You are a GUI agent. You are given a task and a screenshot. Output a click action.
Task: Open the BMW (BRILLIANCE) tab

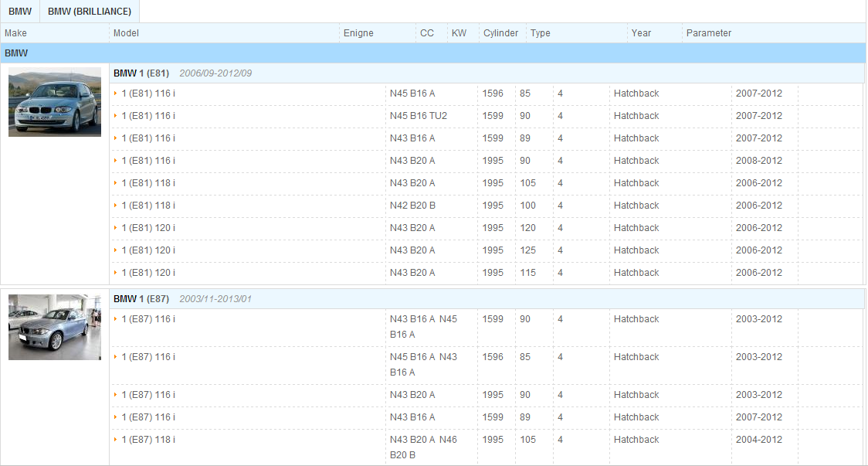(90, 12)
